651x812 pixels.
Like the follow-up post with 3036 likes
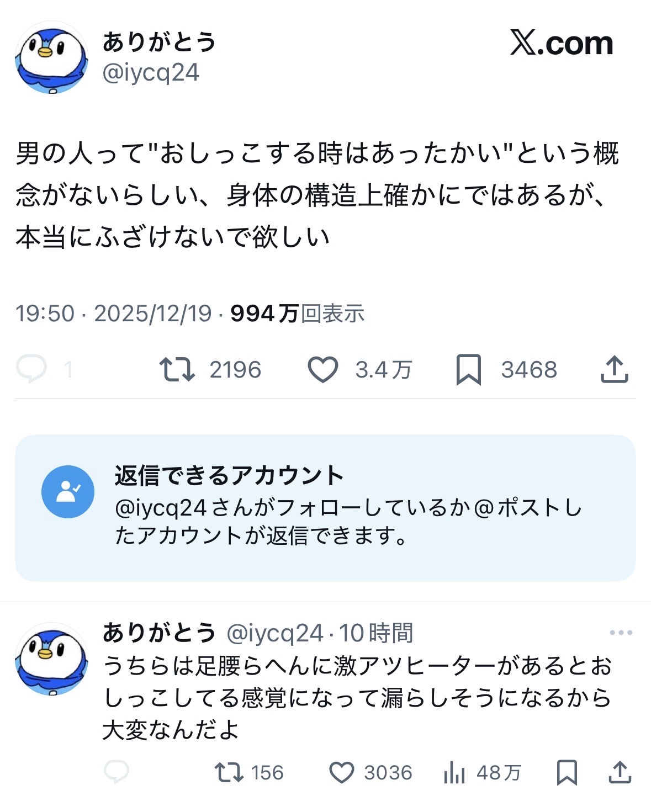pyautogui.click(x=341, y=772)
